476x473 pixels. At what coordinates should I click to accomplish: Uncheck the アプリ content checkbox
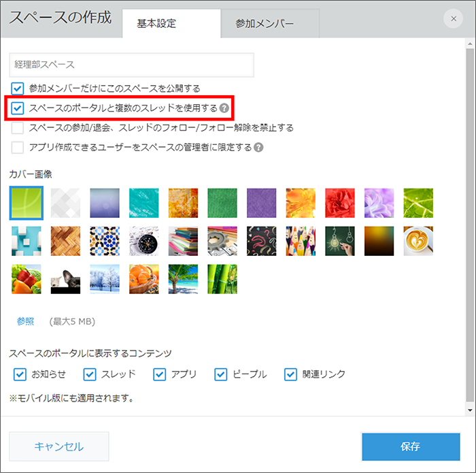159,374
